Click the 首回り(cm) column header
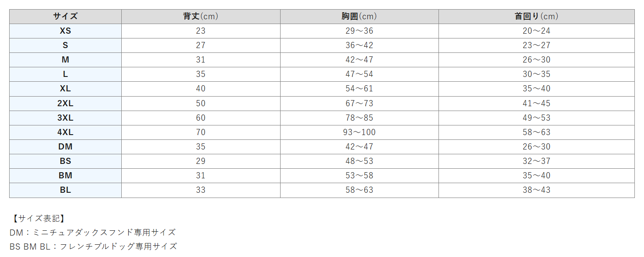This screenshot has width=644, height=257. 536,17
